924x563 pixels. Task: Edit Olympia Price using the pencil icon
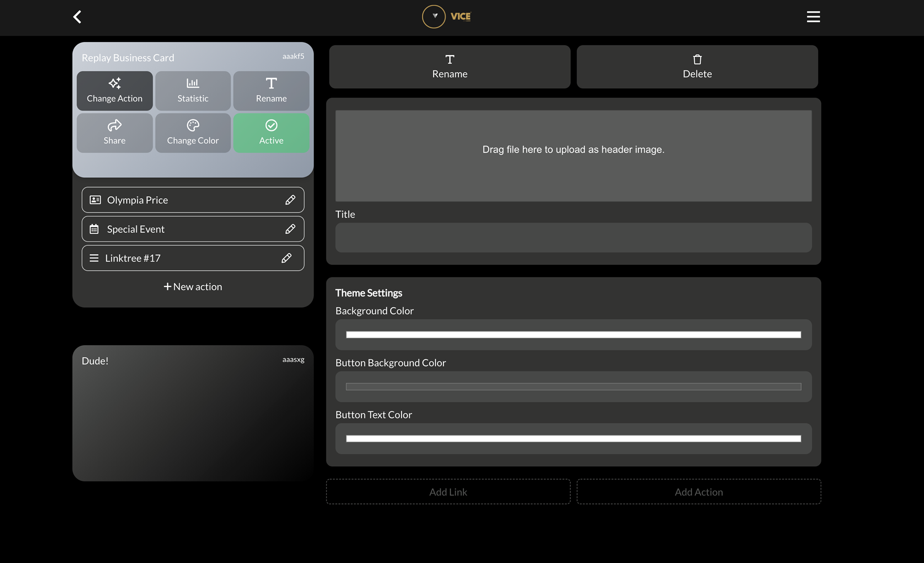point(291,199)
